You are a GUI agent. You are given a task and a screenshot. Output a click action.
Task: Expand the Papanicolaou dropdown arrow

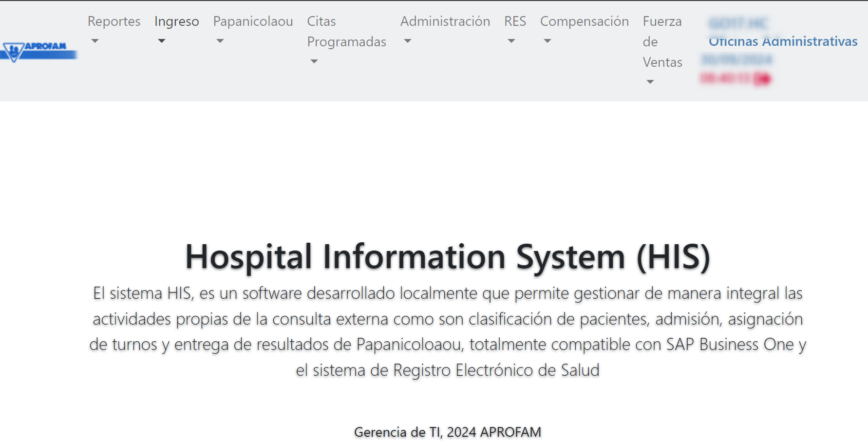220,41
